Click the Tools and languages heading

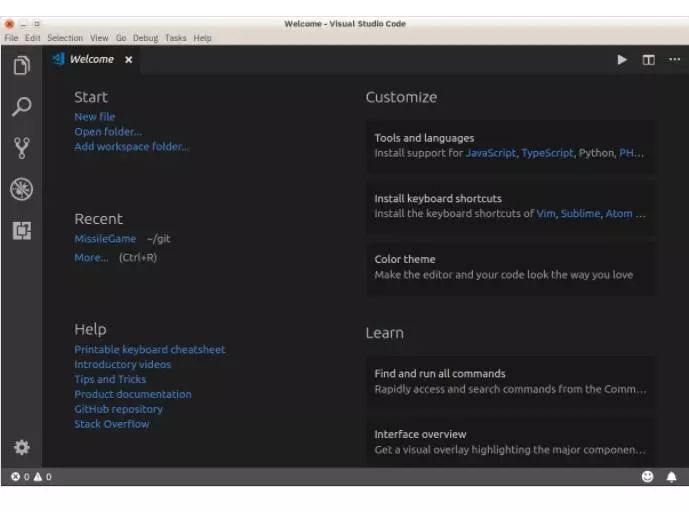tap(424, 138)
